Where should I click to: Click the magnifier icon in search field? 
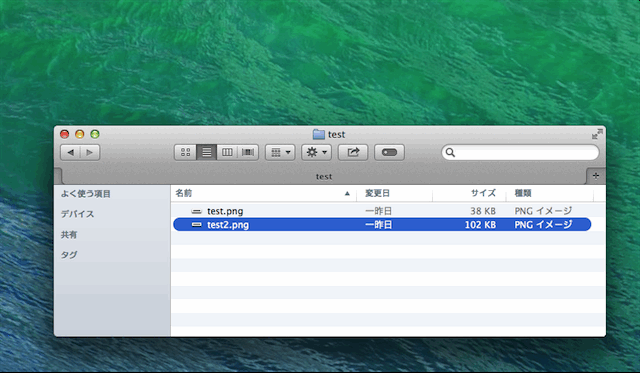click(x=450, y=152)
